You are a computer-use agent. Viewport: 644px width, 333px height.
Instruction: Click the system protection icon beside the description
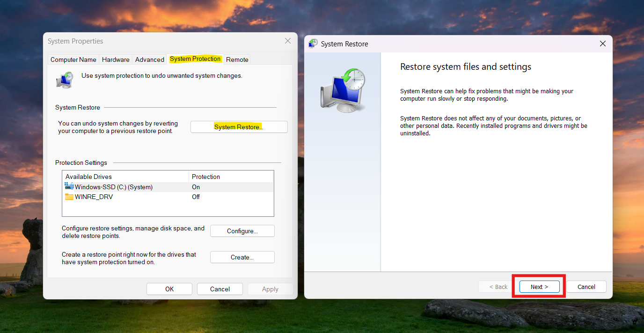coord(65,80)
